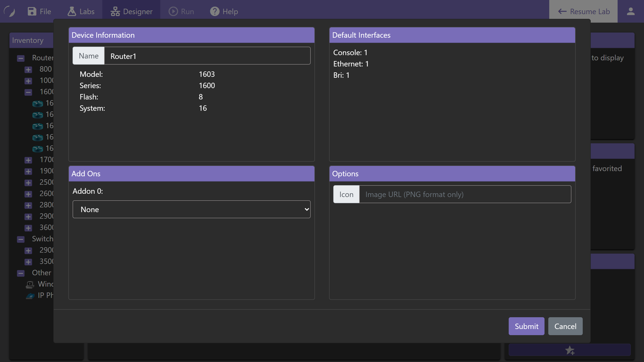This screenshot has height=362, width=644.
Task: Open the File menu
Action: [39, 11]
